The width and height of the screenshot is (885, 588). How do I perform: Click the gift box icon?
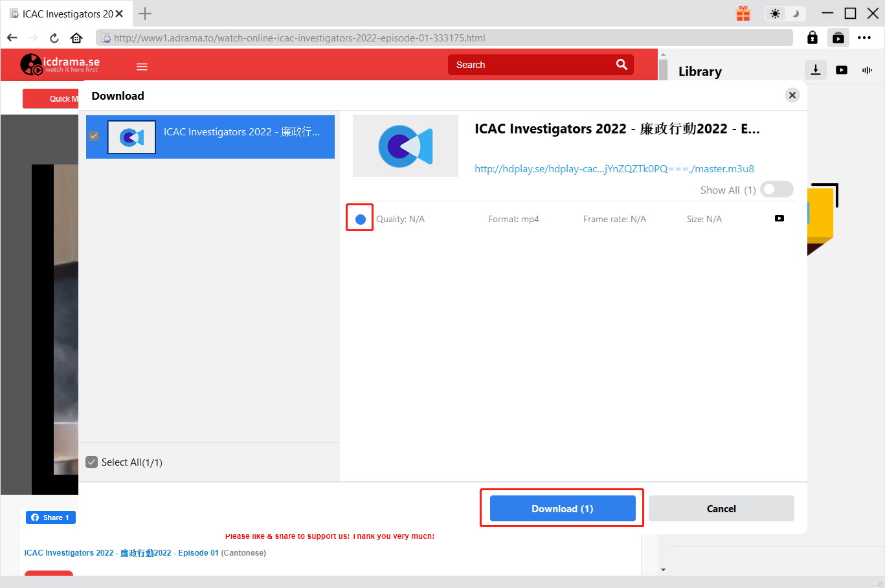[743, 14]
